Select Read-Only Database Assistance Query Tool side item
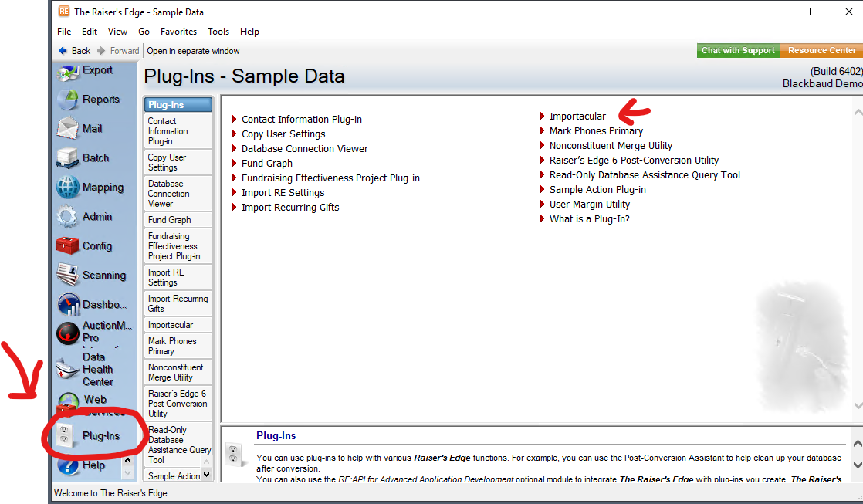 pyautogui.click(x=178, y=445)
